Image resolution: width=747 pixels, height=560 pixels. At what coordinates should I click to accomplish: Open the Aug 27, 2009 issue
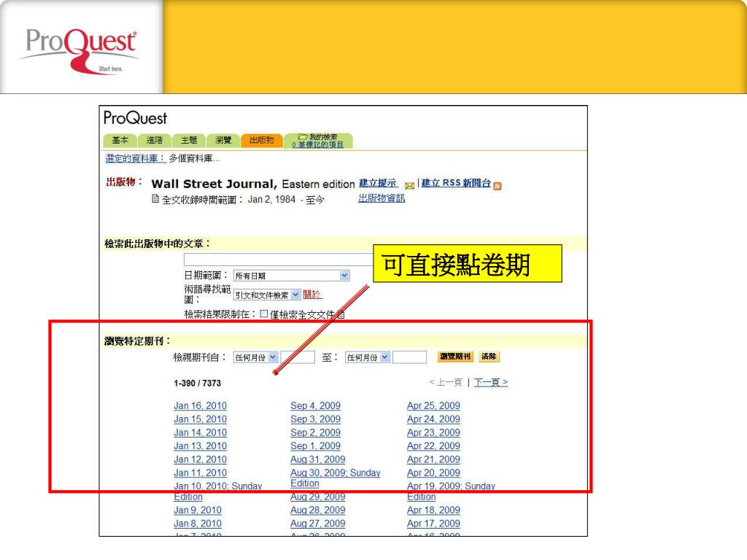[x=318, y=524]
